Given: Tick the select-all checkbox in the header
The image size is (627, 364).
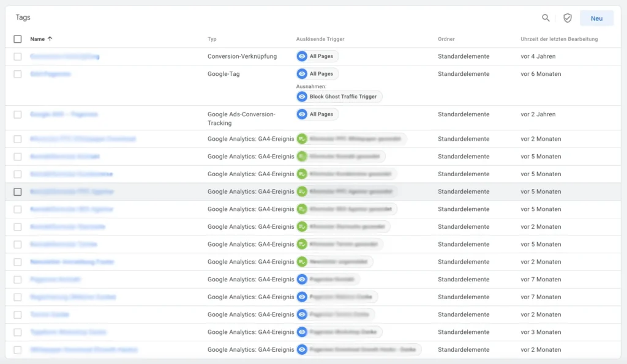Looking at the screenshot, I should [18, 39].
